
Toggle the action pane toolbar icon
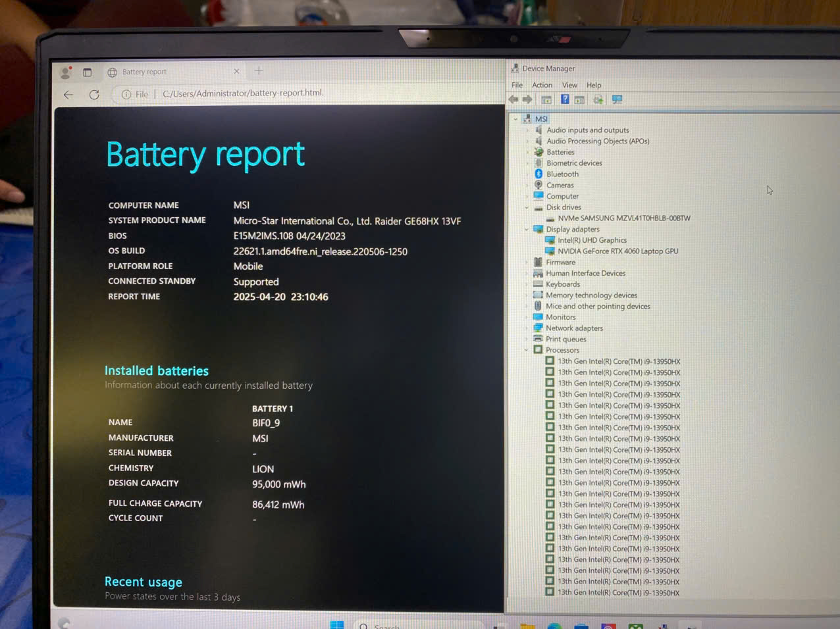tap(579, 99)
